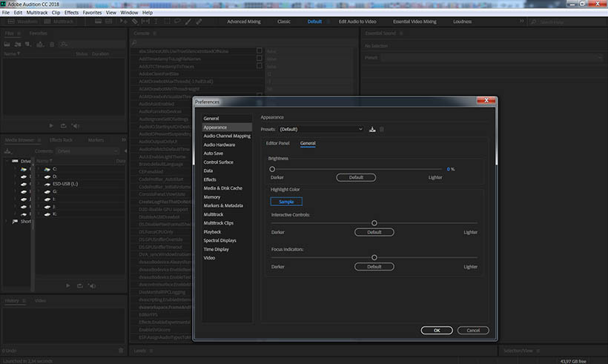608x364 pixels.
Task: Reset Focus Indicators with its Default button
Action: tap(374, 267)
